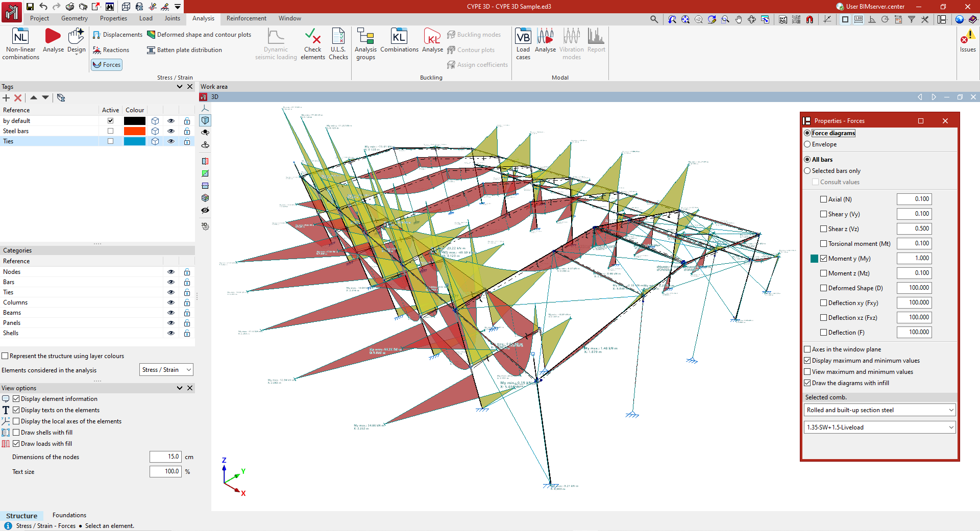The image size is (980, 531).
Task: Toggle visibility of Steel bars tag
Action: tap(171, 131)
